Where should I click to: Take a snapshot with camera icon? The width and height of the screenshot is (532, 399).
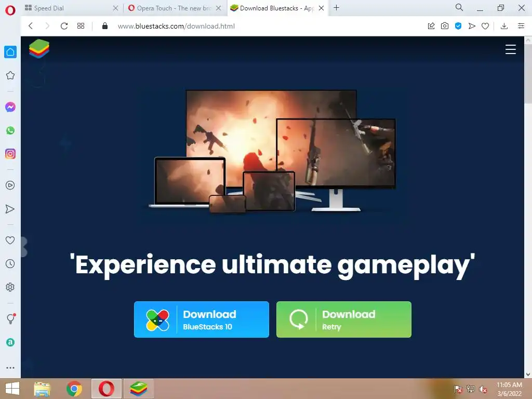tap(445, 26)
